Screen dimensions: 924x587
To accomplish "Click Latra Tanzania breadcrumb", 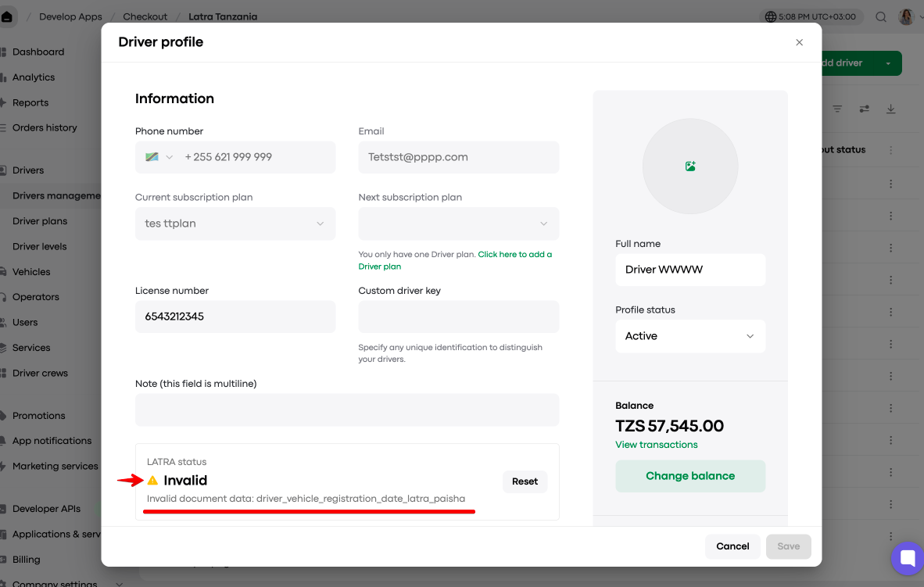I will tap(223, 16).
